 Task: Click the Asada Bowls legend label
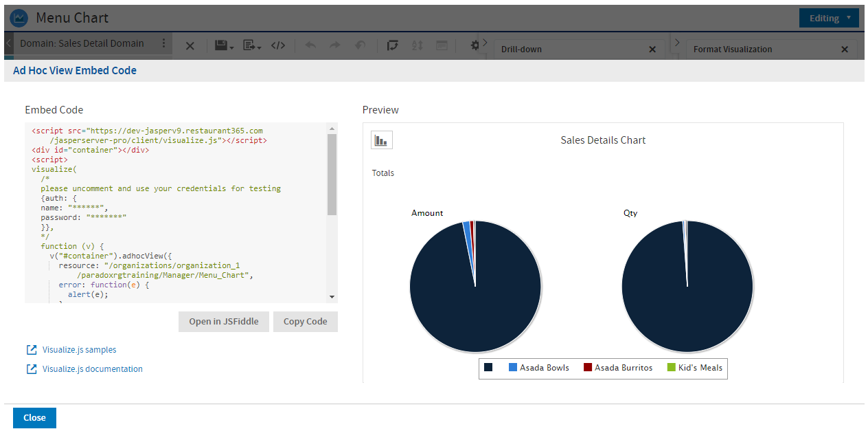545,368
